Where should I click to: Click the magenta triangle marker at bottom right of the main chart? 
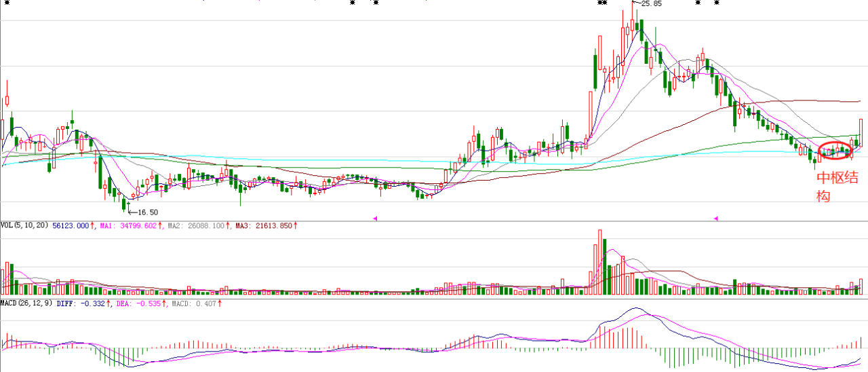pos(715,218)
